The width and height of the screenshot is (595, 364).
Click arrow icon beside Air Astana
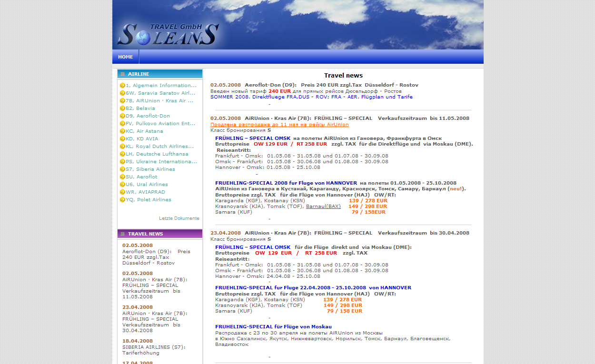click(122, 131)
